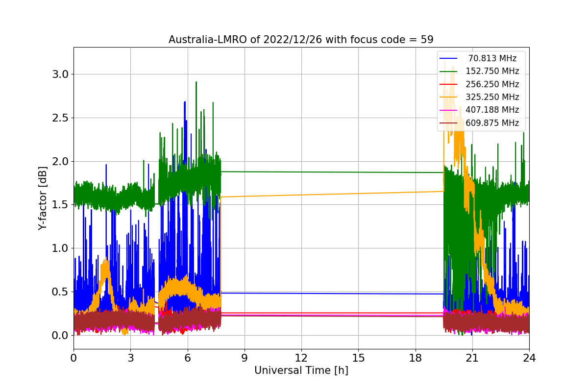Click the blue line swatch in the legend
This screenshot has height=392, width=588.
pos(448,59)
